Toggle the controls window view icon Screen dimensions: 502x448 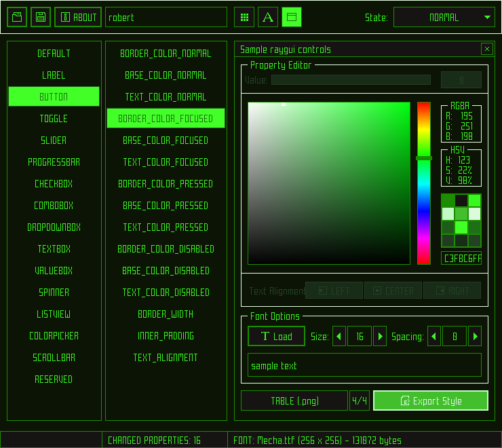pyautogui.click(x=292, y=17)
